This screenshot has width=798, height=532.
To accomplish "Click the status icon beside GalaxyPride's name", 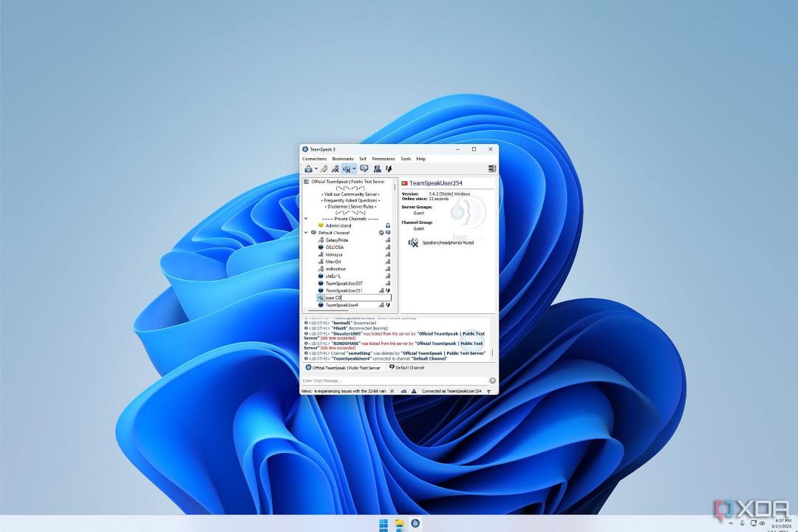I will click(321, 240).
